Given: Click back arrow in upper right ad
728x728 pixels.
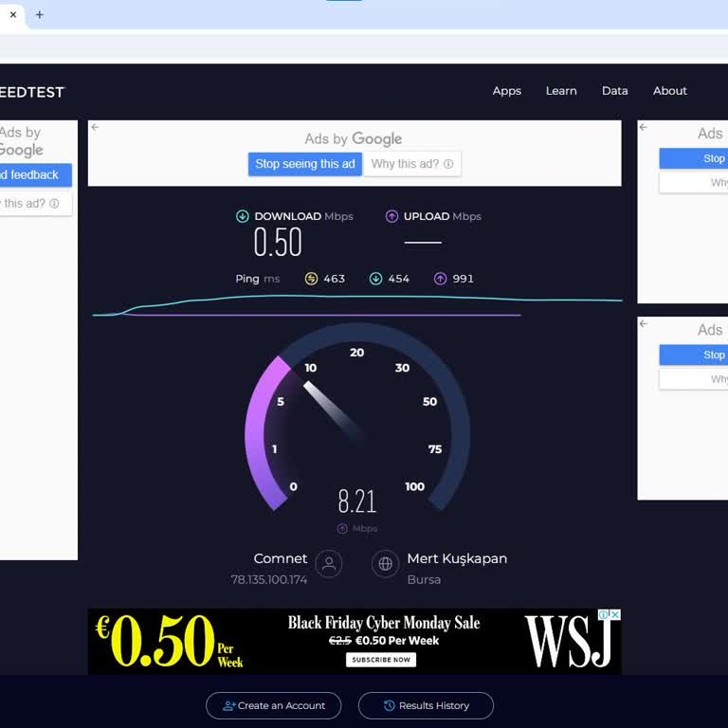Looking at the screenshot, I should click(x=643, y=127).
